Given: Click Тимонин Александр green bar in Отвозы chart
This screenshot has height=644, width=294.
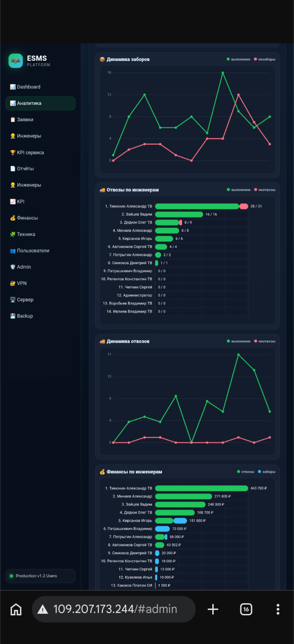Looking at the screenshot, I should click(x=197, y=206).
